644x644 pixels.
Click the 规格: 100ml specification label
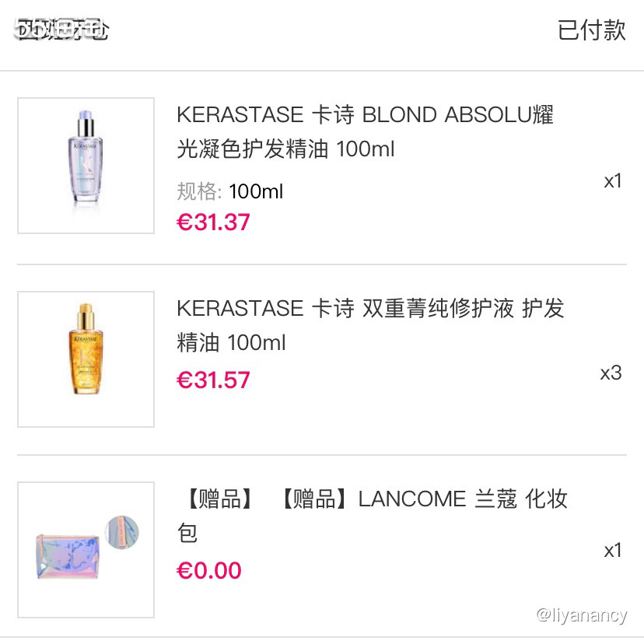229,191
